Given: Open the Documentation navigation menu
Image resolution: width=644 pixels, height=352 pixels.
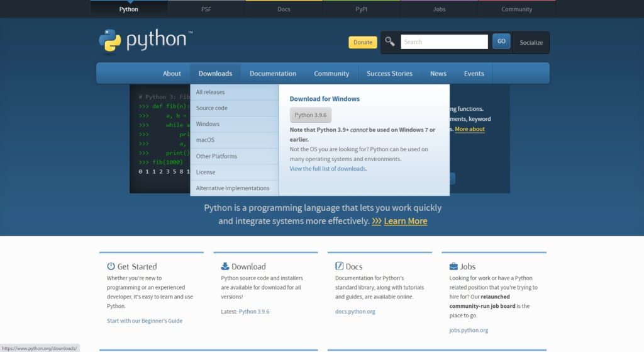Looking at the screenshot, I should tap(273, 73).
